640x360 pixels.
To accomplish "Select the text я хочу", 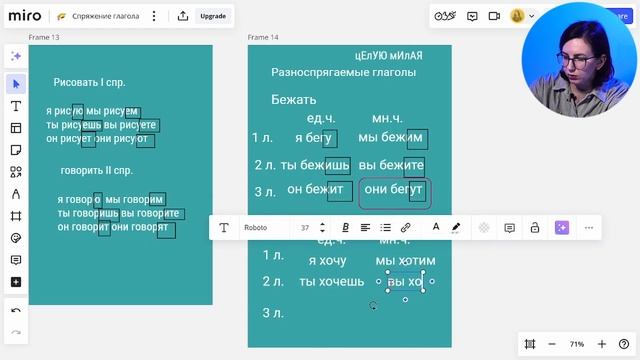I will point(327,260).
